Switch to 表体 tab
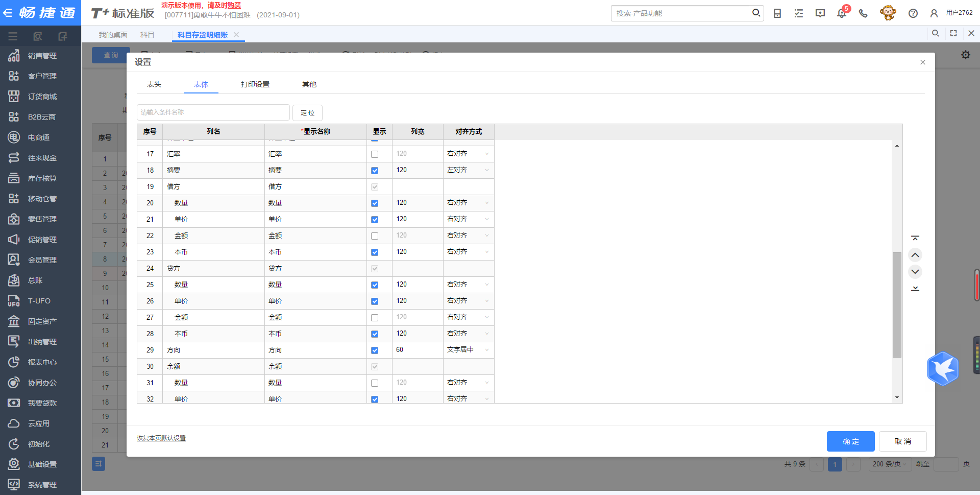Screen dimensions: 980x495 click(201, 84)
